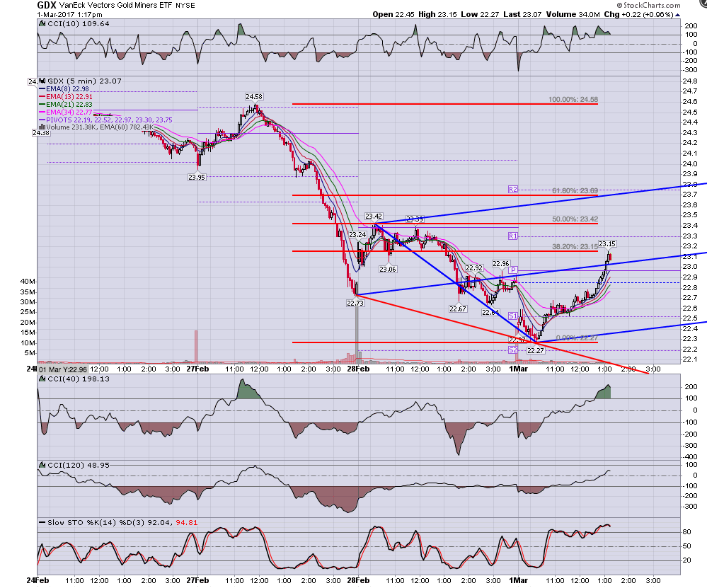Click the 23.06 price callout
The height and width of the screenshot is (588, 707).
pos(388,269)
